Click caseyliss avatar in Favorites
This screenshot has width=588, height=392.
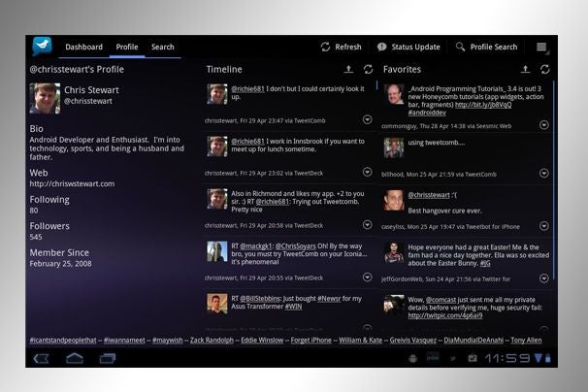394,200
